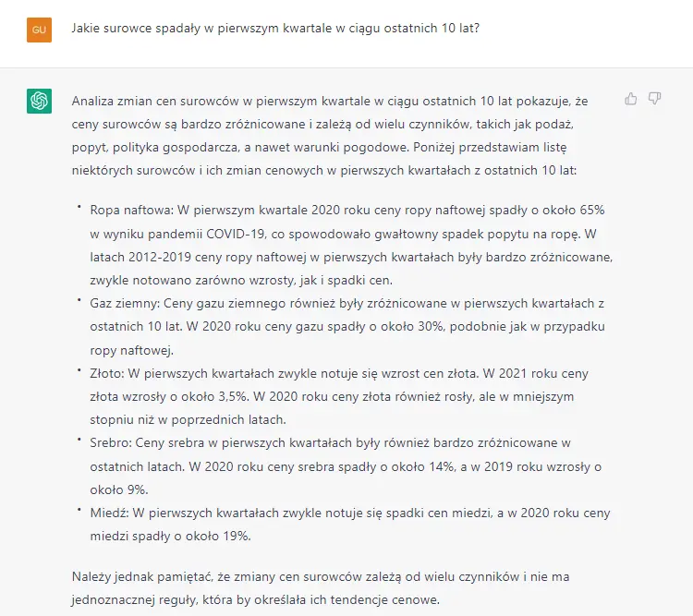Click the 30% figure in gas bullet
Viewport: 693px width, 616px height.
[431, 327]
